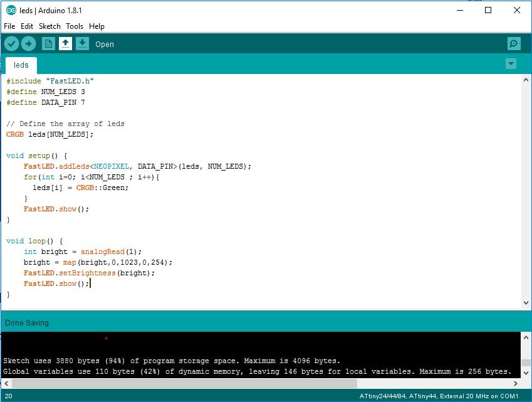Click the '#include "FastLED.h"' line
Screen dimensions: 532x402
(x=50, y=81)
